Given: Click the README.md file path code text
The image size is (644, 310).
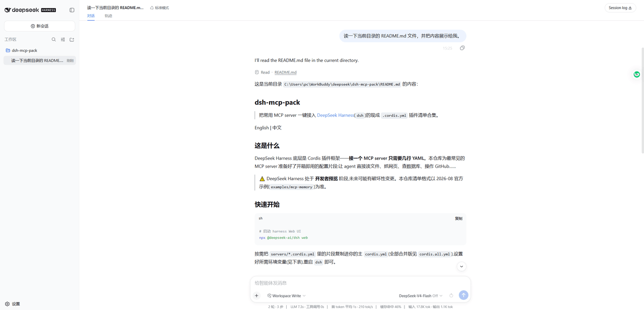Looking at the screenshot, I should pyautogui.click(x=342, y=85).
